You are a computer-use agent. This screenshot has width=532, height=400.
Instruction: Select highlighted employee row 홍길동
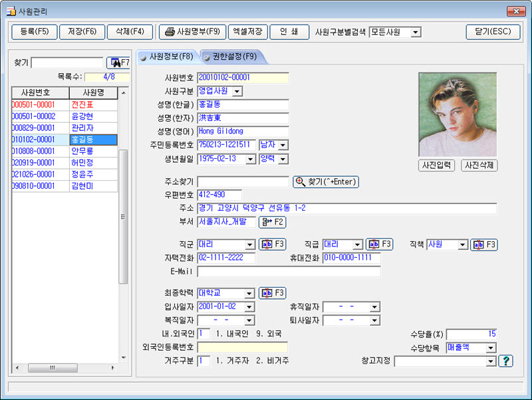click(65, 140)
